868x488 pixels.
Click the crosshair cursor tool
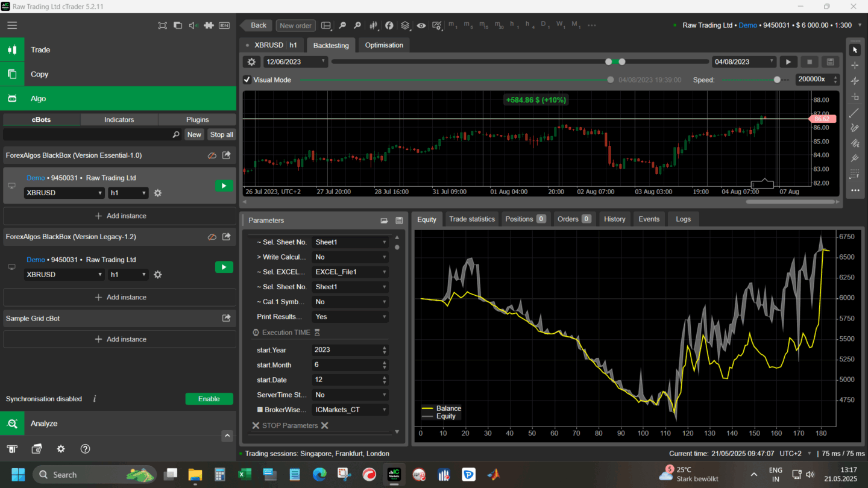click(854, 65)
